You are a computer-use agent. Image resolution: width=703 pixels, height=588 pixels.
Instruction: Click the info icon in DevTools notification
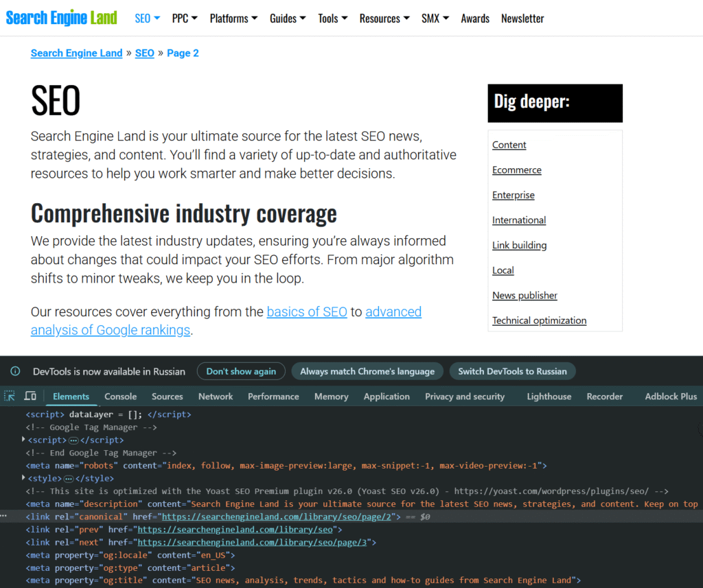pos(15,371)
